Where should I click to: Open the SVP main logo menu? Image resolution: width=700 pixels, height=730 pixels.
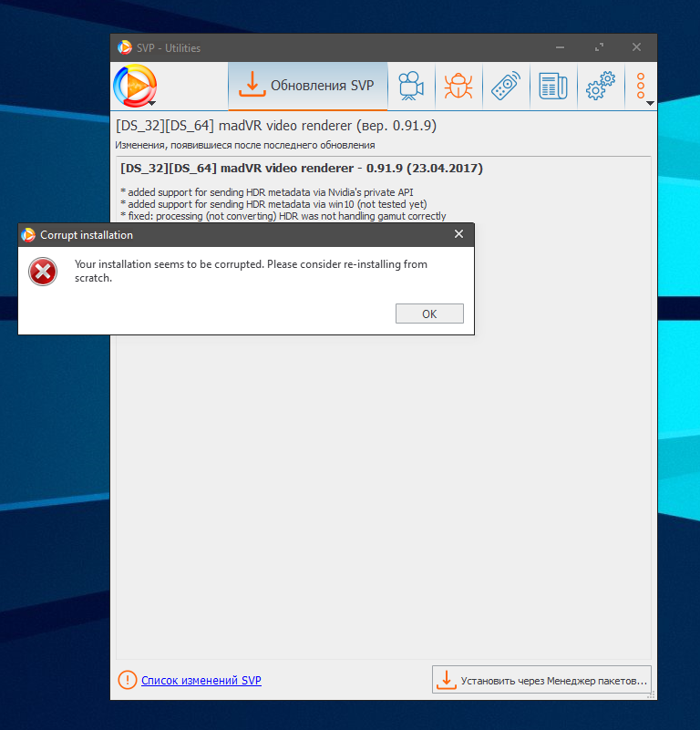click(x=135, y=87)
